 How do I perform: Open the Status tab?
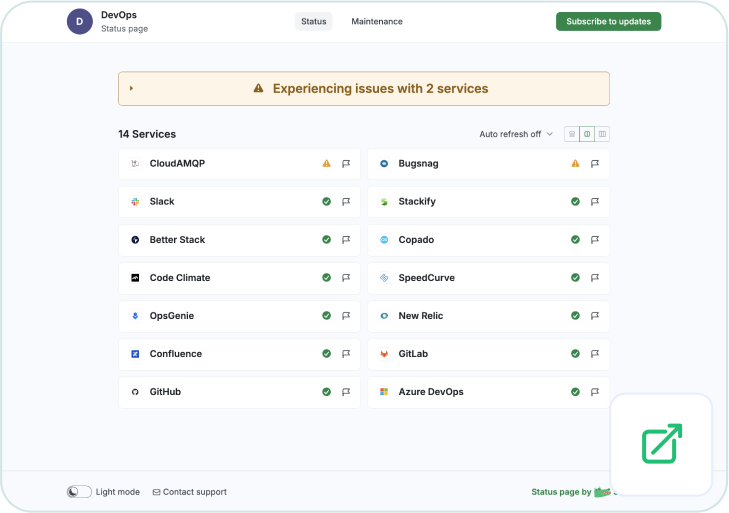314,21
